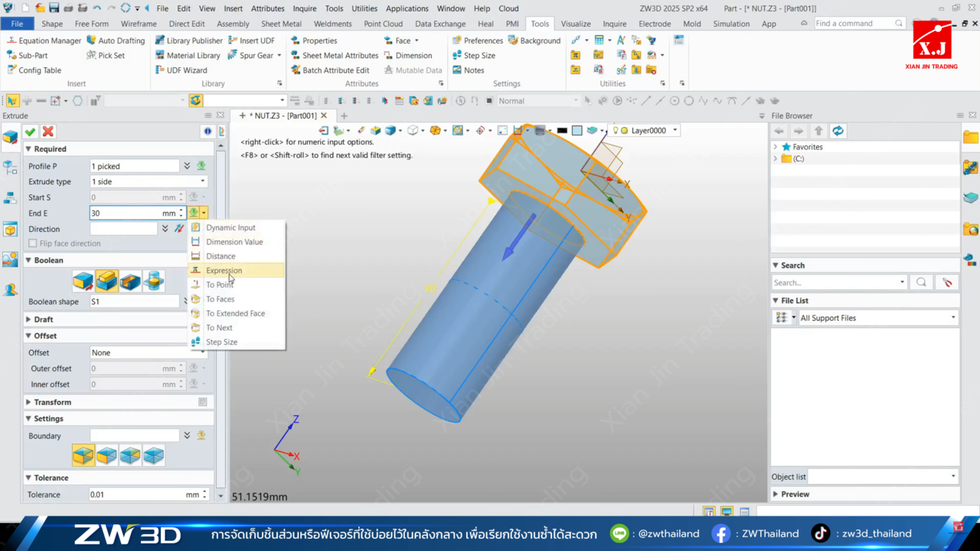Confirm extrude with the green checkmark
980x551 pixels.
(x=31, y=132)
